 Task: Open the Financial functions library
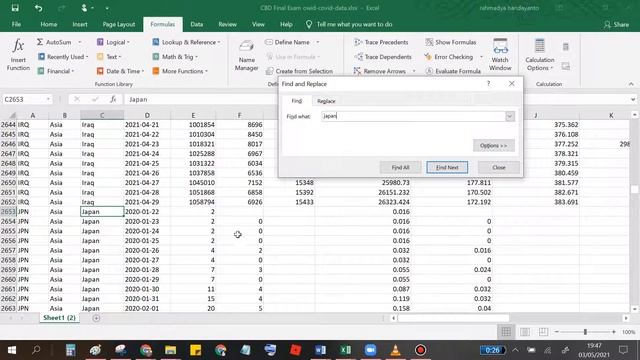pos(56,71)
